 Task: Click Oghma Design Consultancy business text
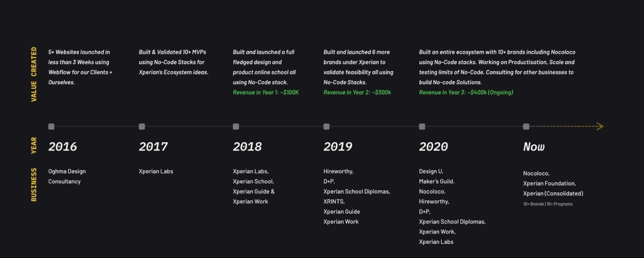(x=67, y=176)
